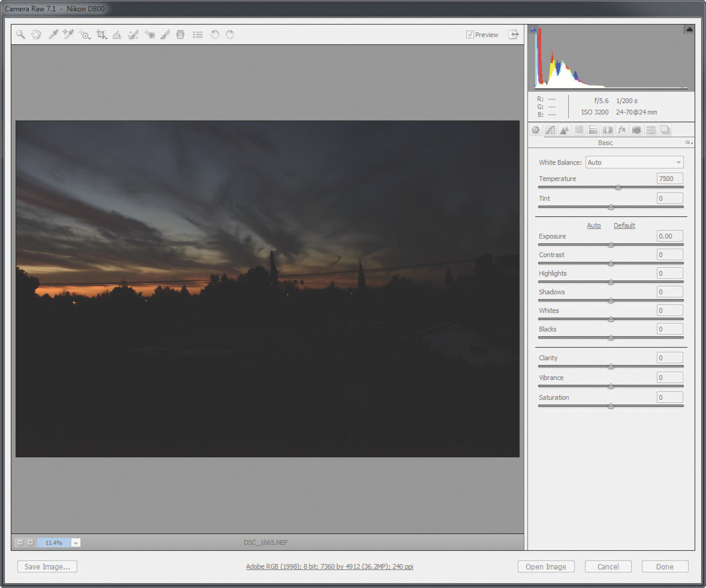Uncheck the Preview checkbox
The image size is (706, 588).
point(470,35)
